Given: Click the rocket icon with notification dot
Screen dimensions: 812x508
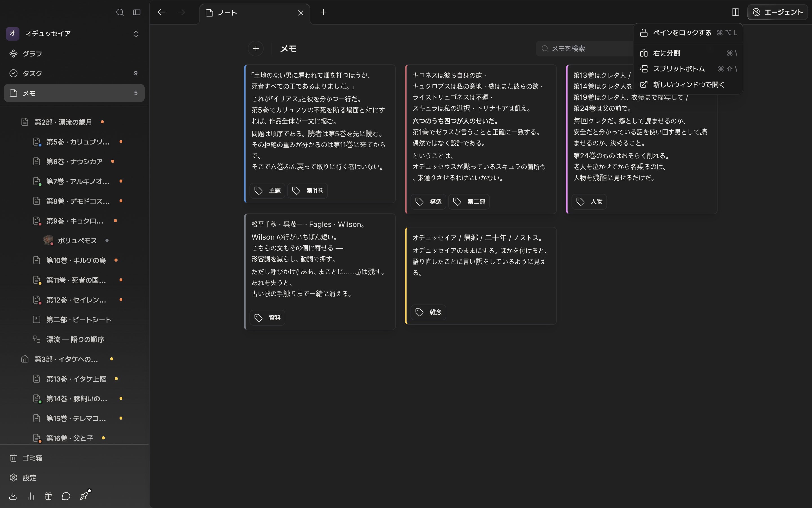Looking at the screenshot, I should tap(84, 496).
